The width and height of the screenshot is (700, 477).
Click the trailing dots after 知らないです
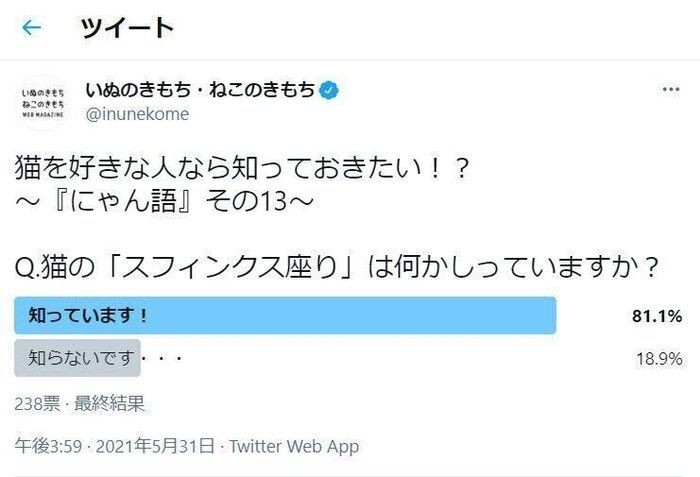[x=166, y=358]
